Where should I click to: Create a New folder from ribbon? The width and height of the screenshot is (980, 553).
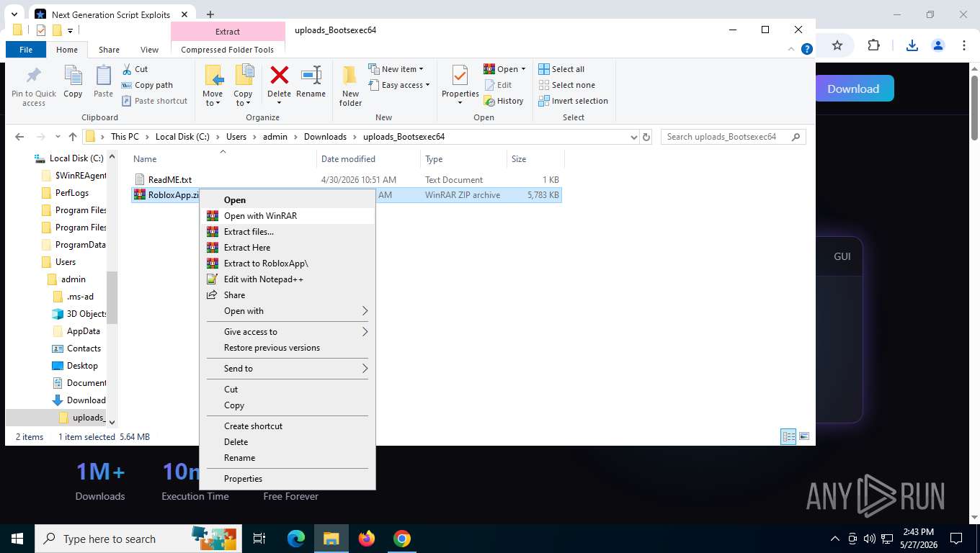pos(350,86)
